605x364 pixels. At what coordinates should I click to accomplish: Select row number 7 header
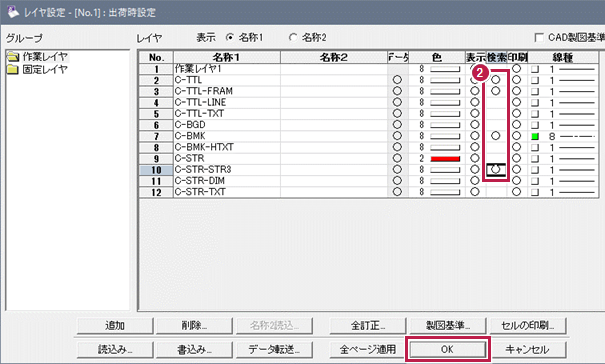click(156, 136)
